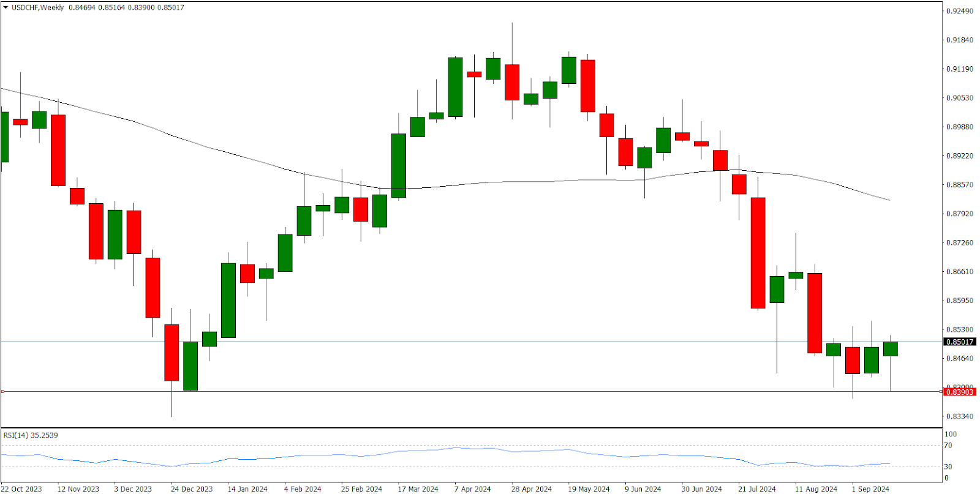Click the USDCHF,Weekly chart title text
This screenshot has width=980, height=494.
(x=37, y=8)
